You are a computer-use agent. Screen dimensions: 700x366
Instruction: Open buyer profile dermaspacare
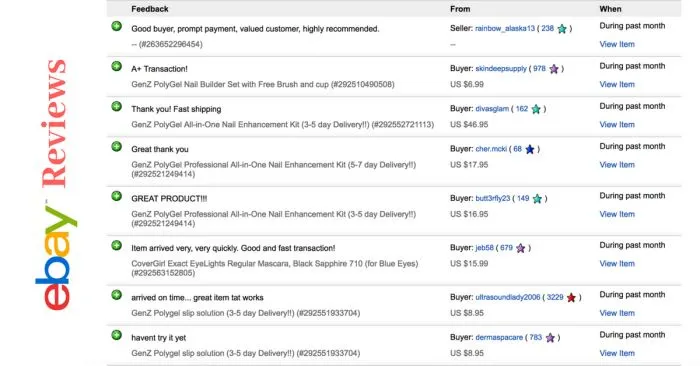499,338
